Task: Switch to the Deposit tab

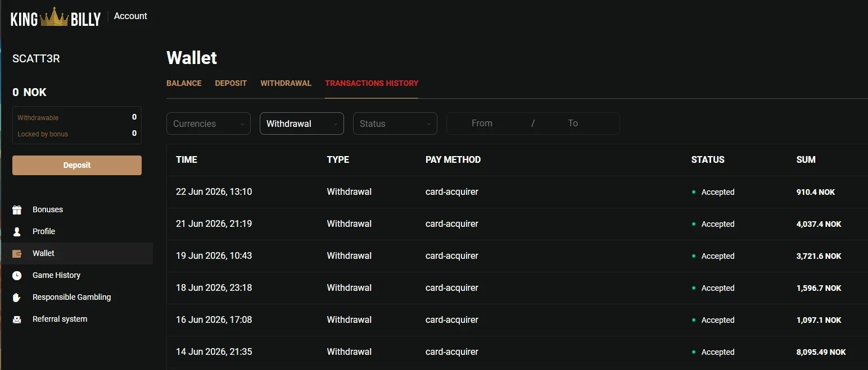Action: pyautogui.click(x=231, y=83)
